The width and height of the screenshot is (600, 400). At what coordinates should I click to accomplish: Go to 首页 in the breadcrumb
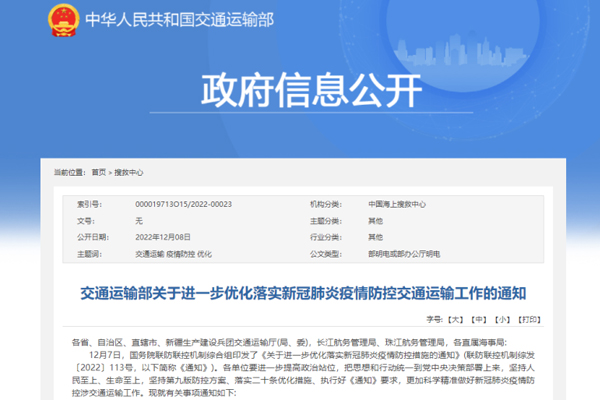point(98,172)
